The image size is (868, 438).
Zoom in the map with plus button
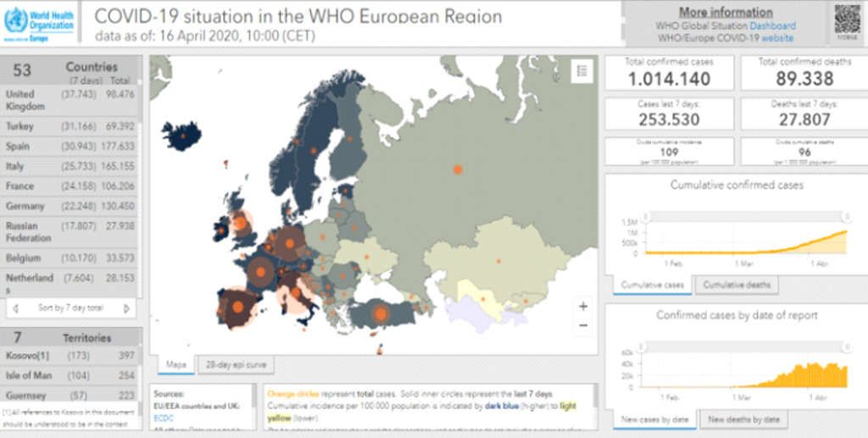582,306
